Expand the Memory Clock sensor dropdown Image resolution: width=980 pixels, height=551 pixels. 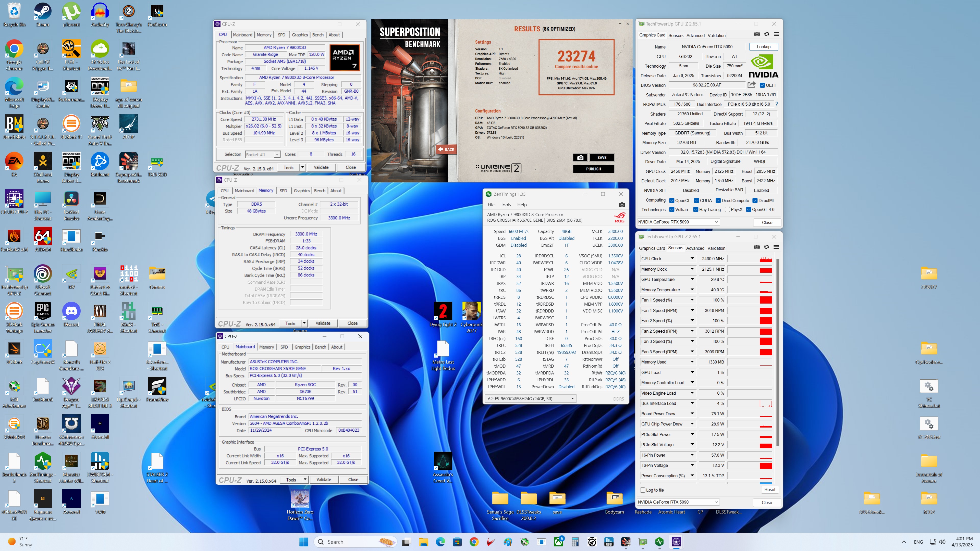[692, 269]
